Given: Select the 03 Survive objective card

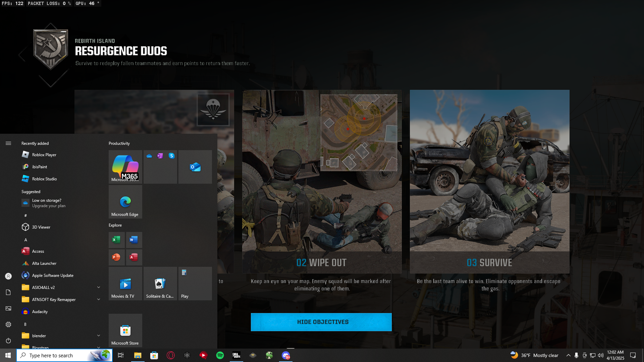Looking at the screenshot, I should (x=489, y=182).
